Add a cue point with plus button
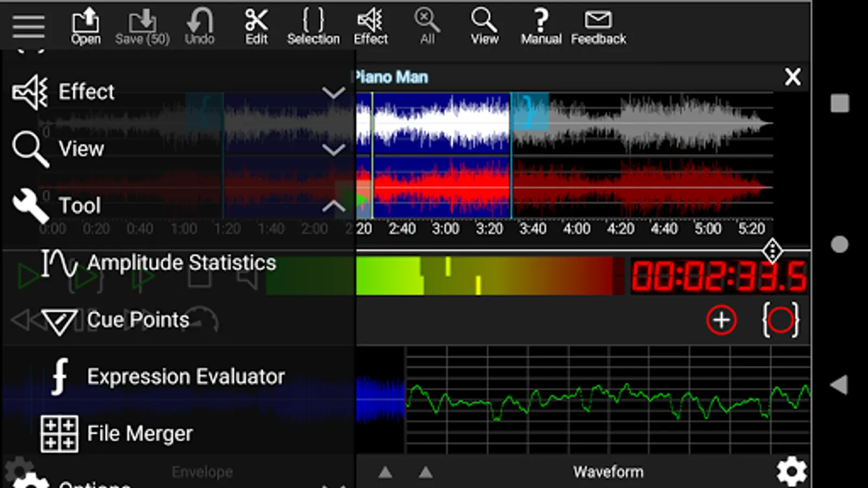 point(721,320)
